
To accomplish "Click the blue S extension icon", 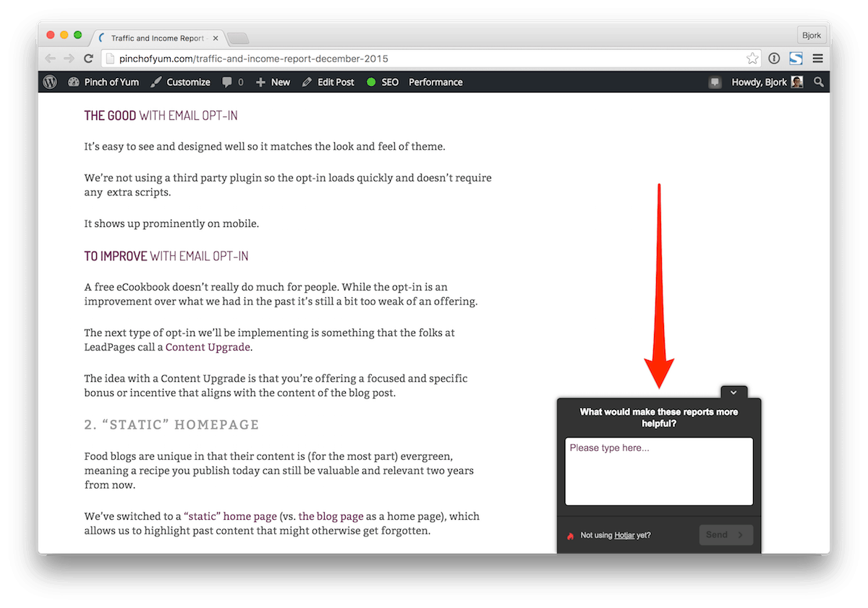I will pos(796,59).
